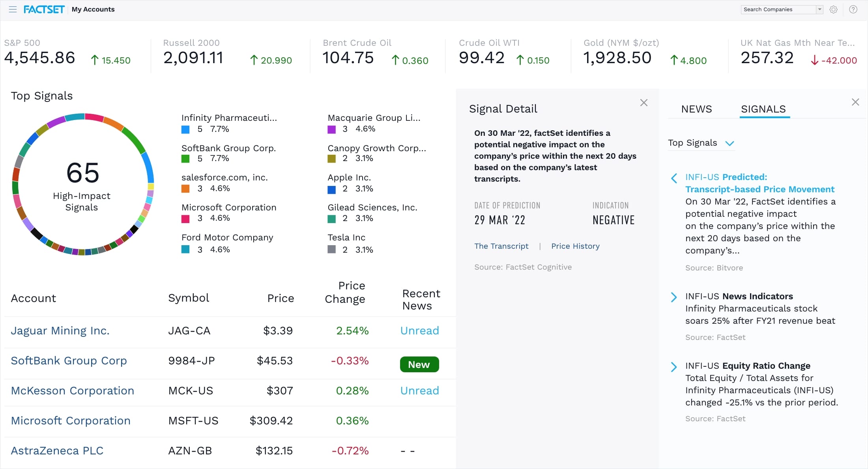Open the Price History link

(575, 246)
